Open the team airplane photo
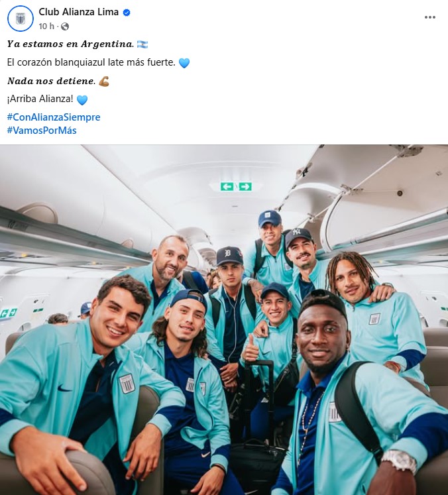Image resolution: width=448 pixels, height=495 pixels. (224, 320)
